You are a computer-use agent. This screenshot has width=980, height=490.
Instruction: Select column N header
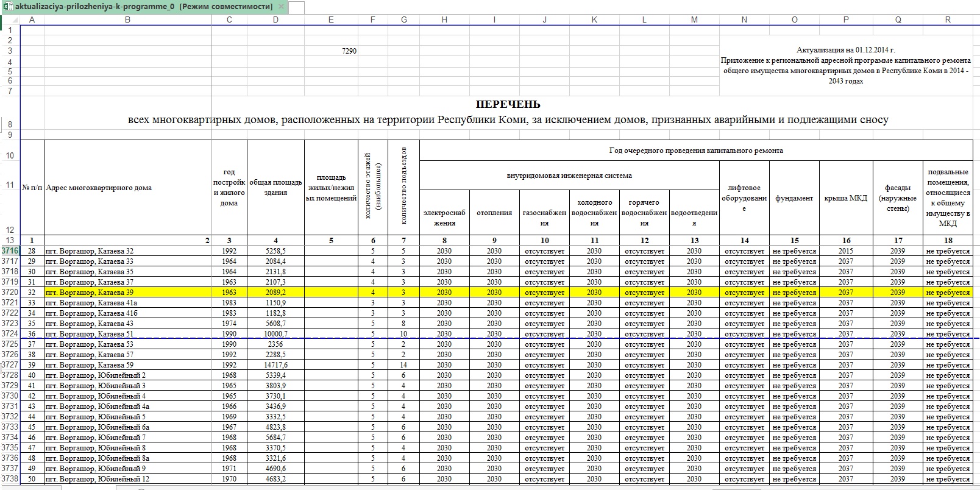click(744, 20)
